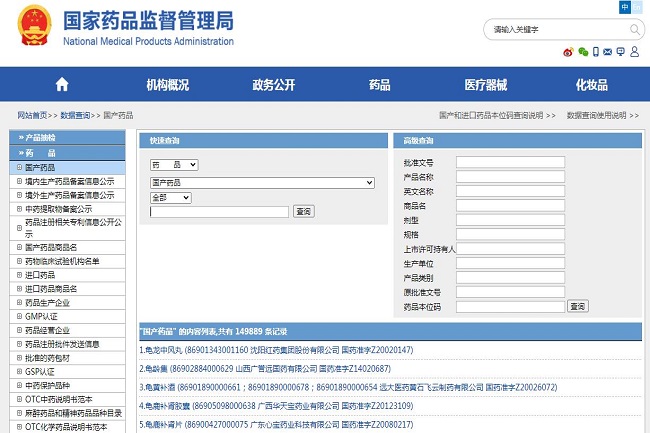Expand the 国产药品 tree icon
Screen dimensions: 650x433
(19, 167)
